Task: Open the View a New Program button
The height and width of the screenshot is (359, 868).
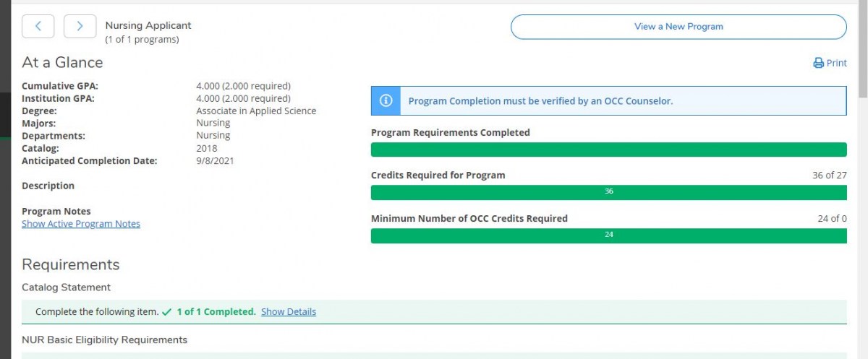Action: click(678, 27)
